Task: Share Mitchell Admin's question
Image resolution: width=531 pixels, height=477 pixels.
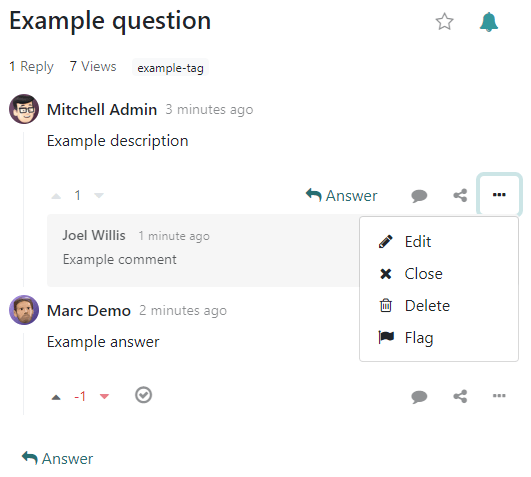Action: click(x=460, y=195)
